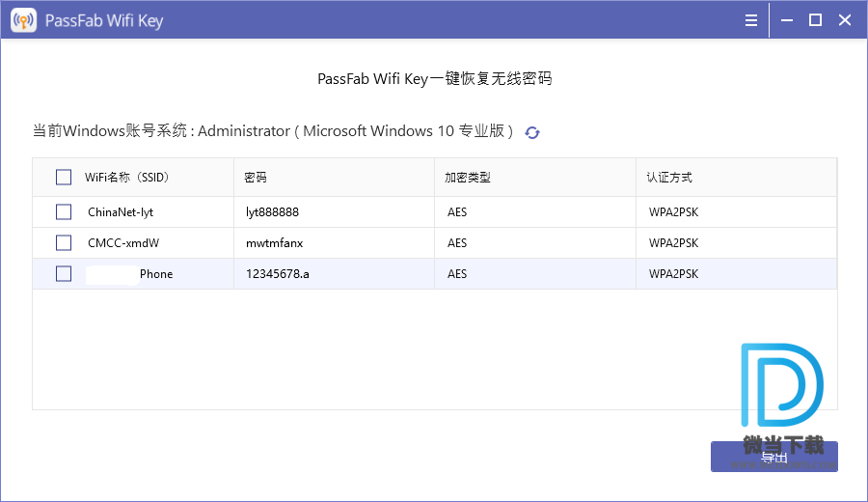The image size is (868, 502).
Task: Select the CMCC-xmdW network name
Action: click(x=123, y=242)
